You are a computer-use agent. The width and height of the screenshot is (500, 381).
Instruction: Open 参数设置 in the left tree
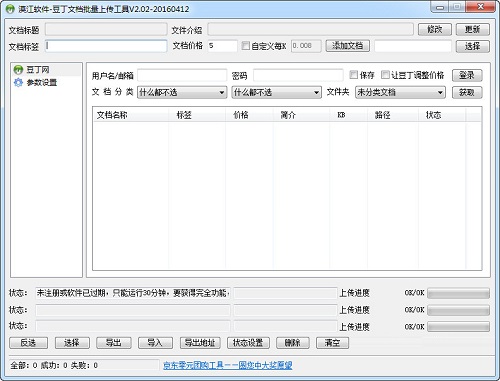[42, 82]
